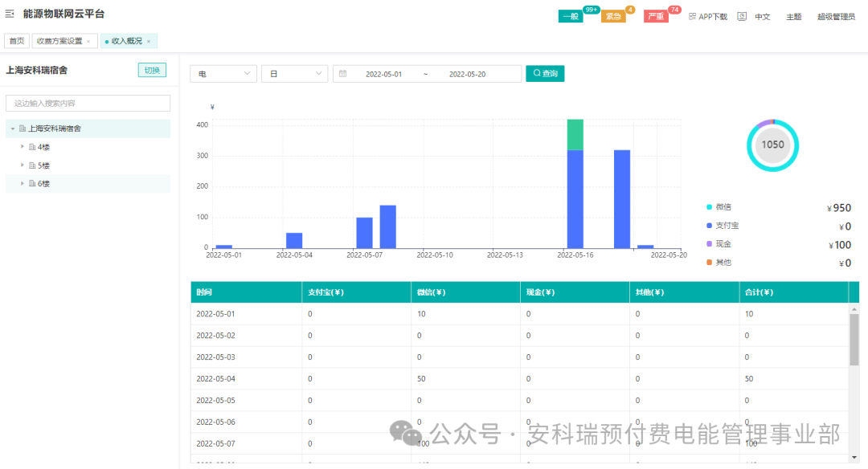Select the 2022-05-06 table row date
Viewport: 868px width, 469px height.
(x=215, y=422)
